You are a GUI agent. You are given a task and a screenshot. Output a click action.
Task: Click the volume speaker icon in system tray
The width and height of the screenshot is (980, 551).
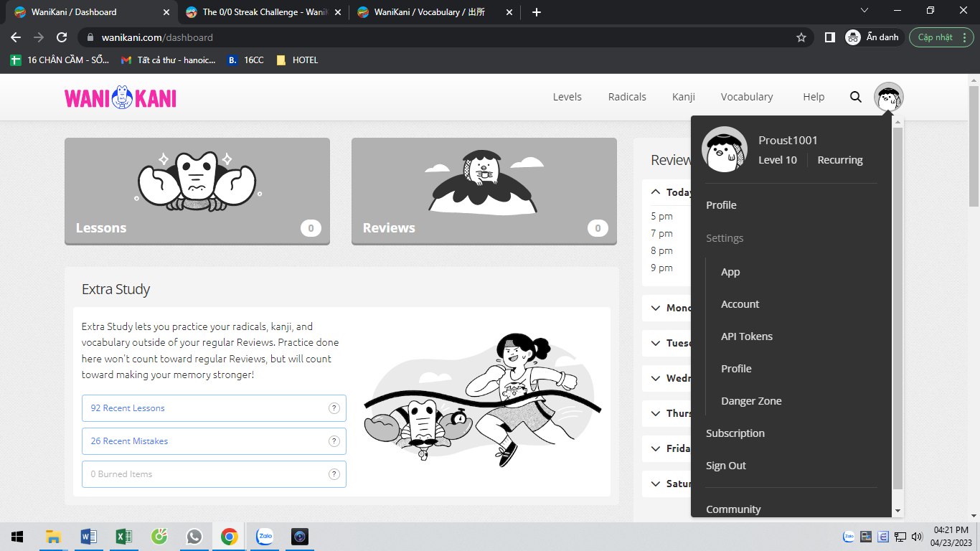pos(917,537)
